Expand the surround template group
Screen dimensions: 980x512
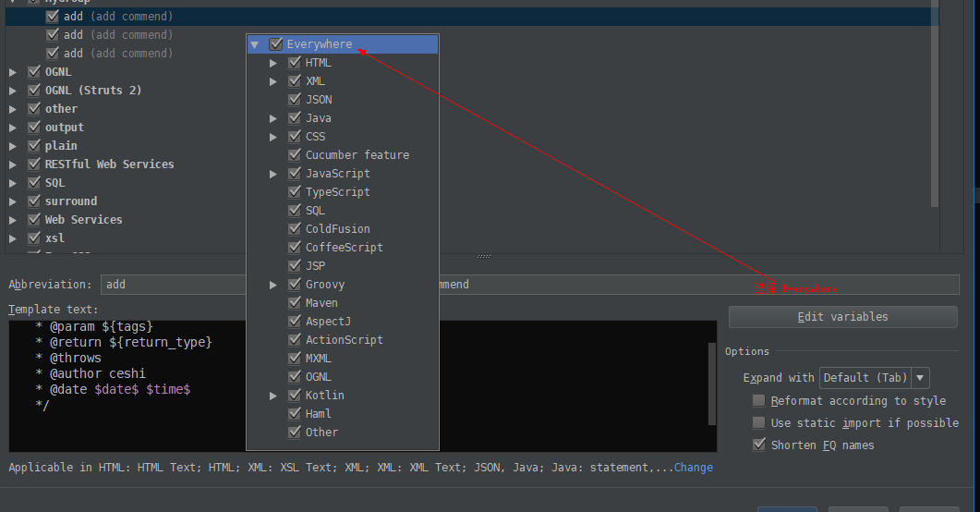[13, 201]
